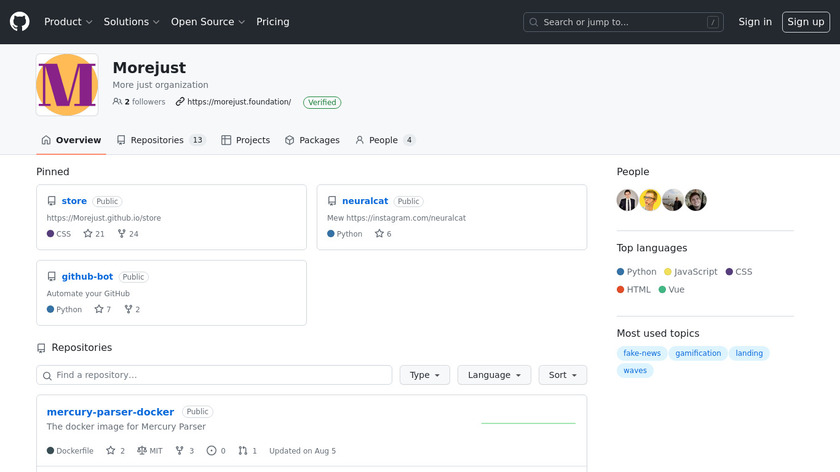Switch to the Repositories tab

click(x=160, y=140)
